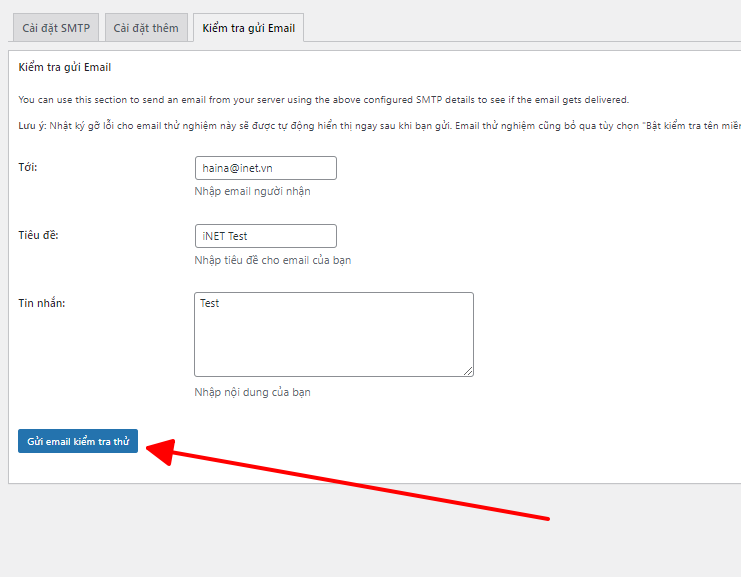Click the Tới recipient email field
The image size is (741, 577).
(x=266, y=168)
